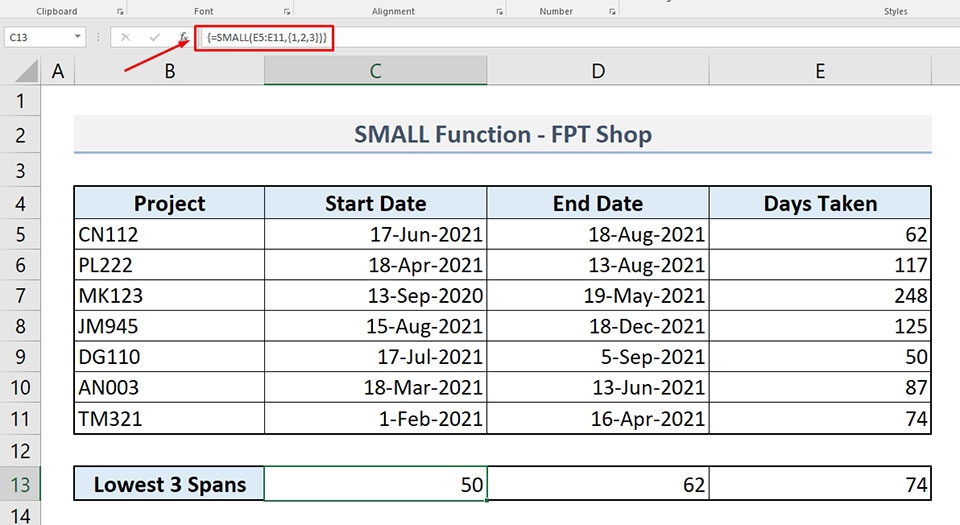Click the Enter checkmark icon in formula bar
The width and height of the screenshot is (960, 525).
coord(154,37)
